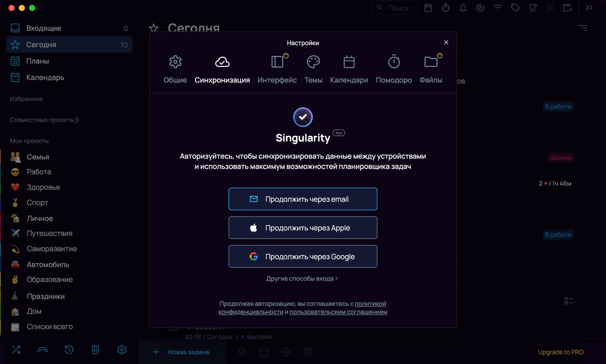Open the settings gear in bottom sidebar
Image resolution: width=606 pixels, height=364 pixels.
coord(122,350)
